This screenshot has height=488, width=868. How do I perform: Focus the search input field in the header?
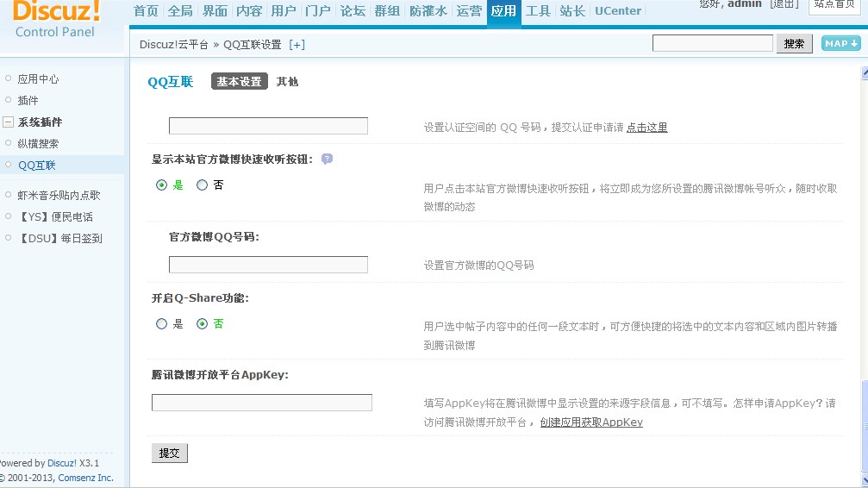(713, 43)
